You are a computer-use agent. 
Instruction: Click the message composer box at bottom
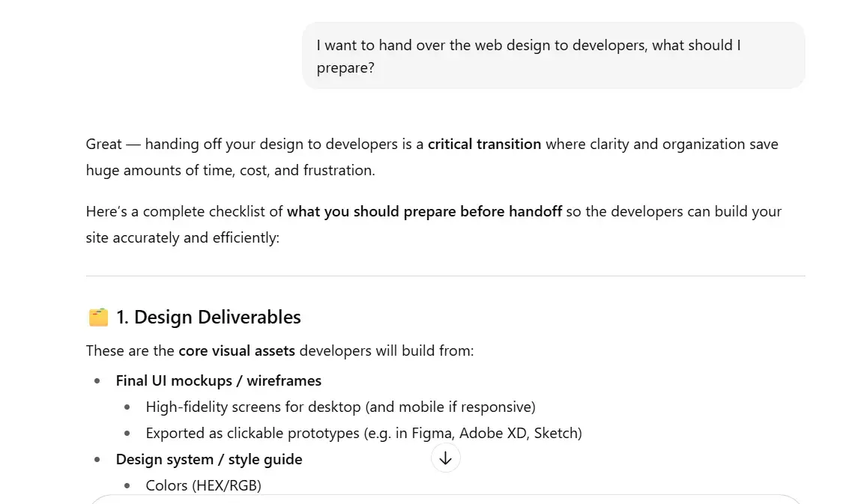pos(446,500)
